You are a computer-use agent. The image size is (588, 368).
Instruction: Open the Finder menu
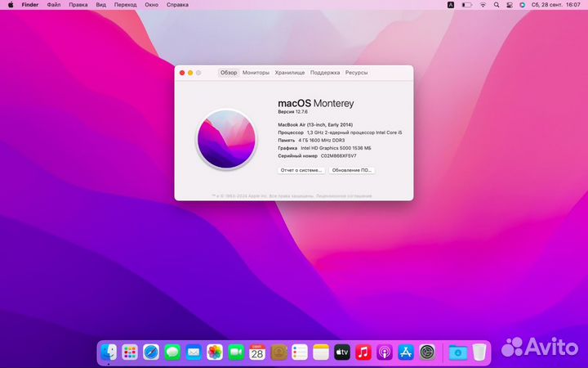tap(30, 5)
